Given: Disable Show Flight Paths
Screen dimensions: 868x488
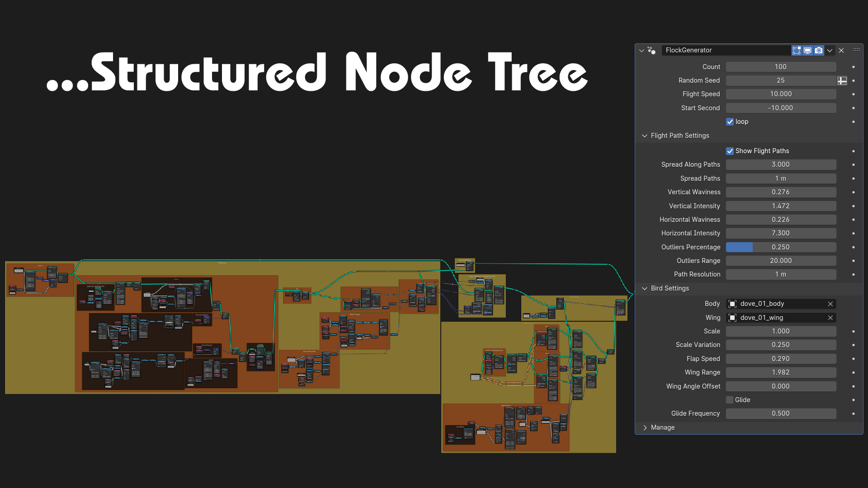Looking at the screenshot, I should [x=730, y=151].
